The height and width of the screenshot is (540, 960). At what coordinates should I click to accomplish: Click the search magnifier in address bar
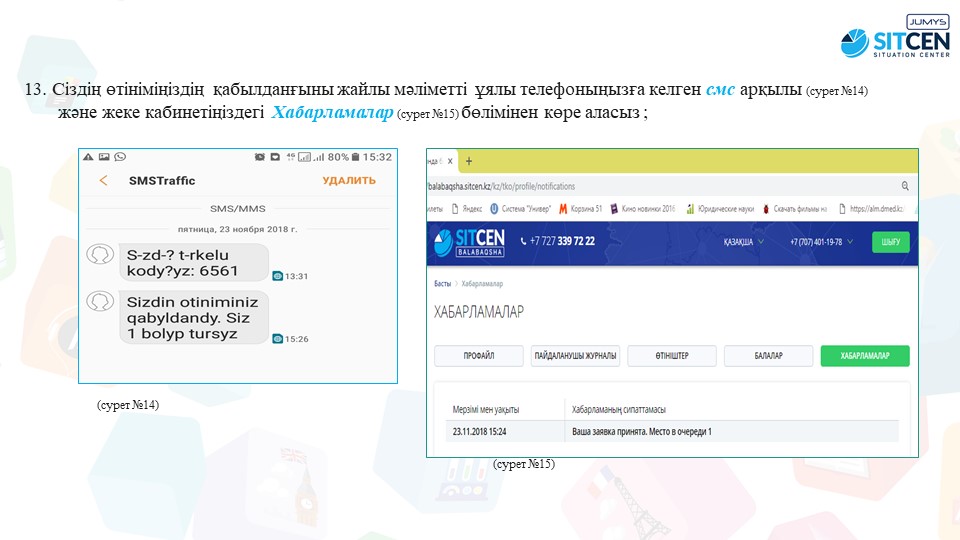click(x=905, y=186)
